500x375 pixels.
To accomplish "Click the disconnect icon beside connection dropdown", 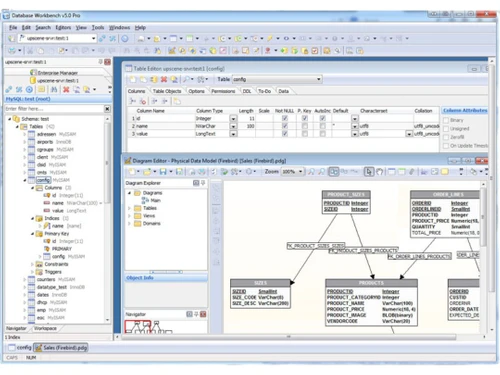I will [x=113, y=39].
